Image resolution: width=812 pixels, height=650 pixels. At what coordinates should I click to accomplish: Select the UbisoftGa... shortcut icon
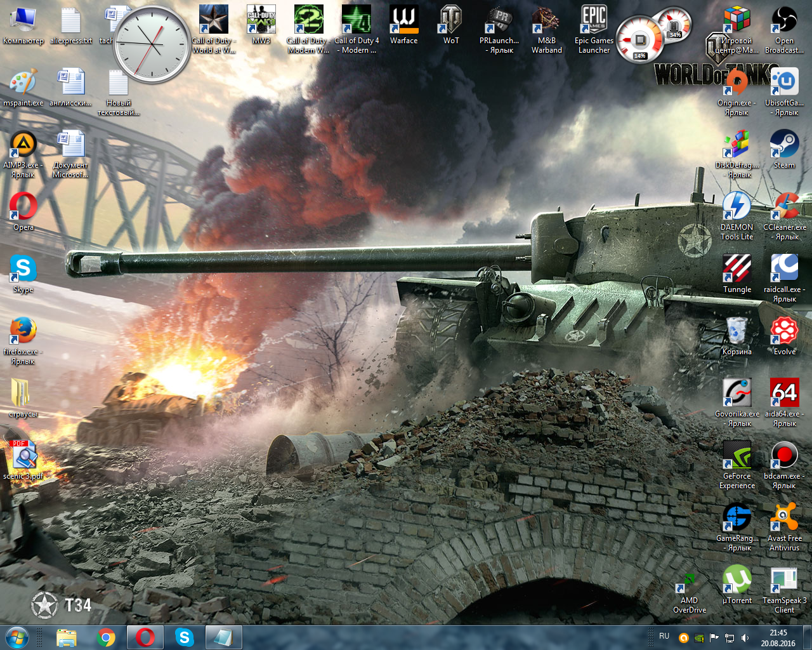click(x=785, y=93)
